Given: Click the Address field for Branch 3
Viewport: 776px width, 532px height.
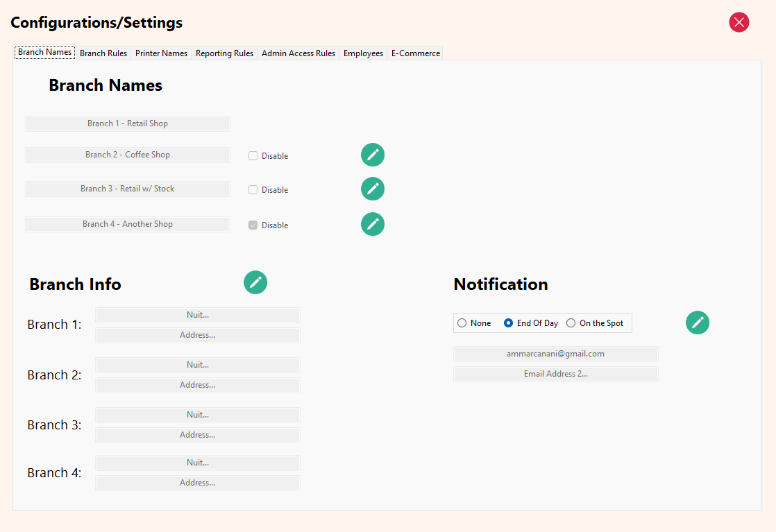Looking at the screenshot, I should coord(197,435).
